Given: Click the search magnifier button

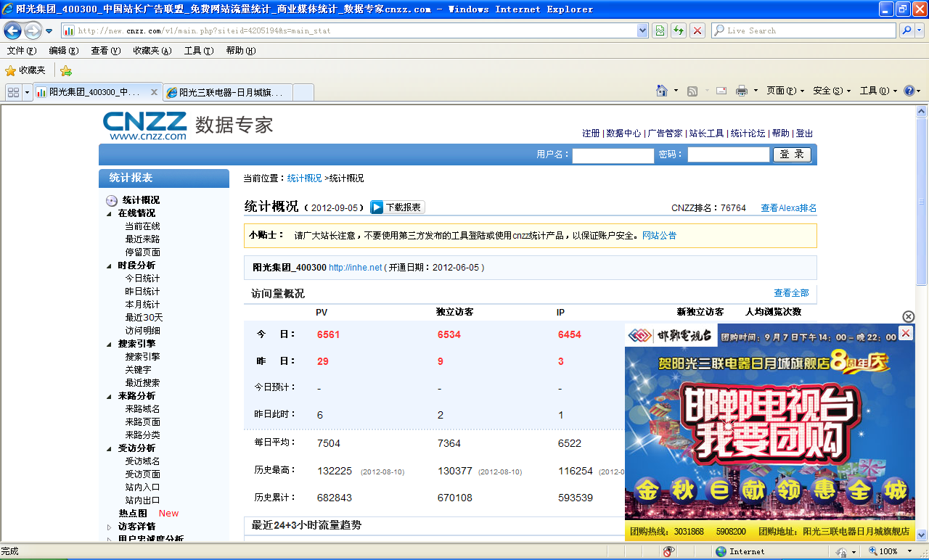Looking at the screenshot, I should (905, 30).
